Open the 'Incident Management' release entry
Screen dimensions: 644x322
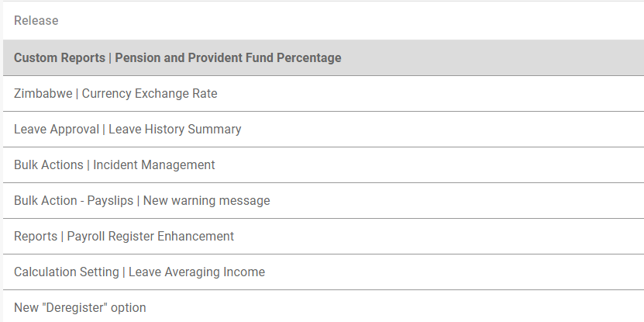coord(153,165)
